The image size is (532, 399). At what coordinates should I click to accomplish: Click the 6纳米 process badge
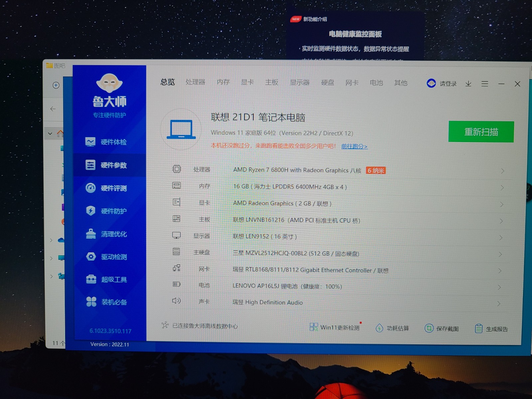(x=376, y=171)
